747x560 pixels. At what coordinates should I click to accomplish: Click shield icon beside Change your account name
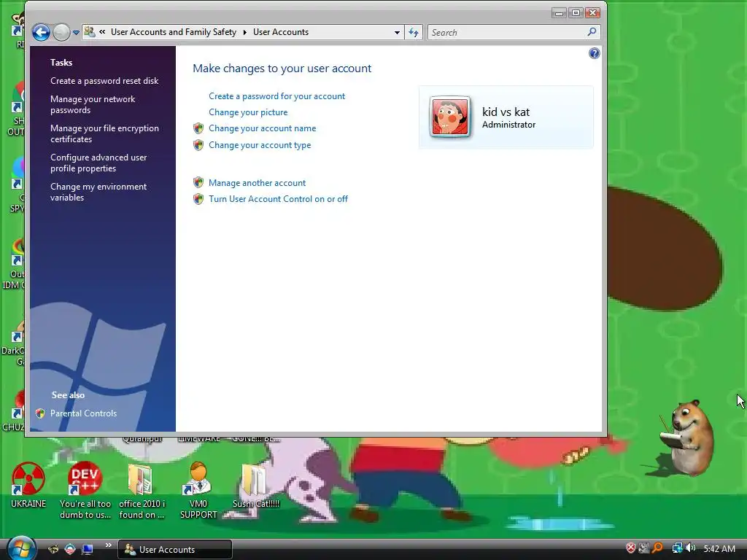tap(198, 128)
